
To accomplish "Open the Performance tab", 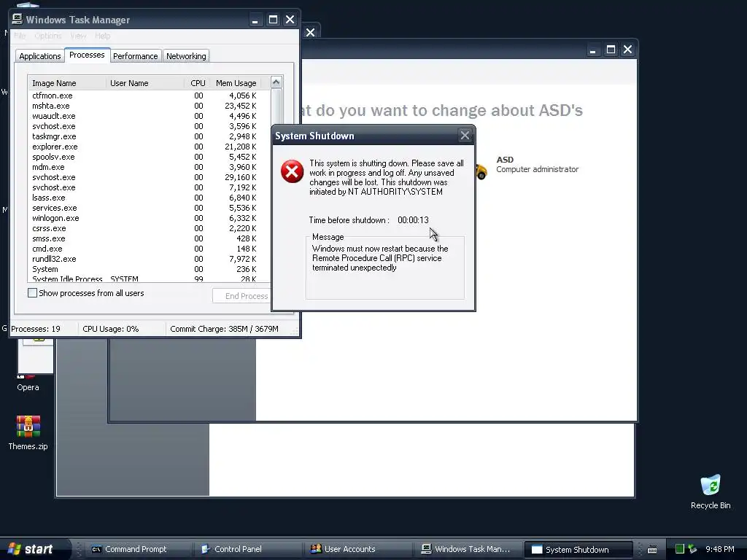I will (135, 55).
